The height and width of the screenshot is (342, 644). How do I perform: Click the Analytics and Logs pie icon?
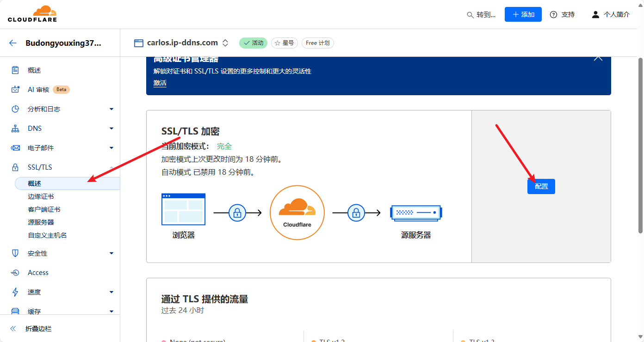pos(15,109)
